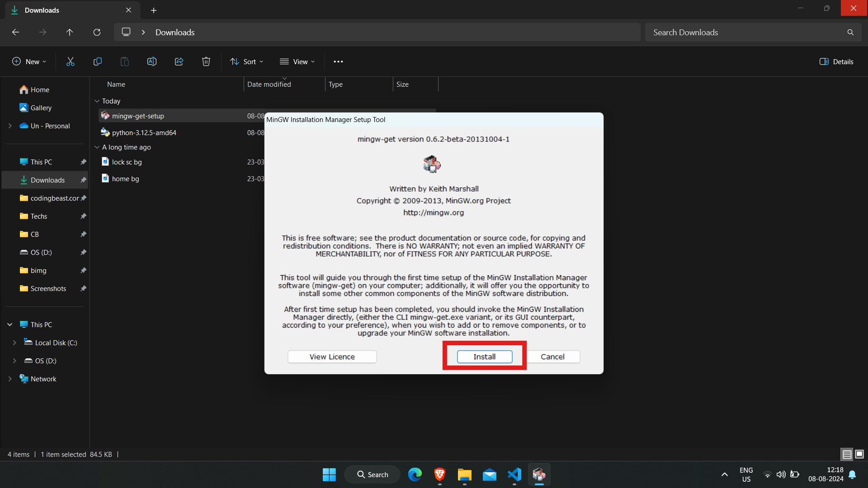The width and height of the screenshot is (868, 488).
Task: Collapse the This PC tree chevron
Action: click(10, 325)
